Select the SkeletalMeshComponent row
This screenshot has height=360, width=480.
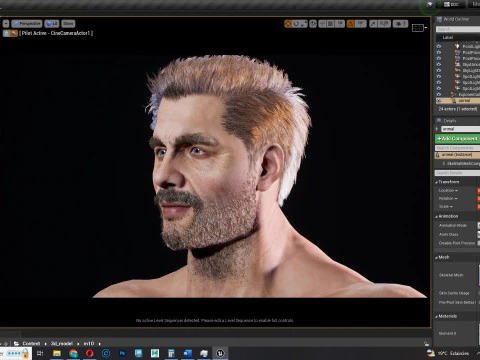(461, 163)
